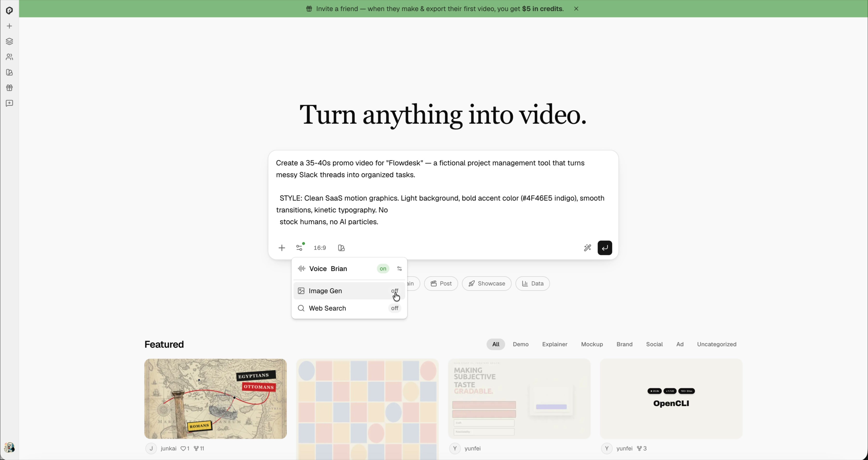
Task: Select the Brand filter tab
Action: point(624,344)
